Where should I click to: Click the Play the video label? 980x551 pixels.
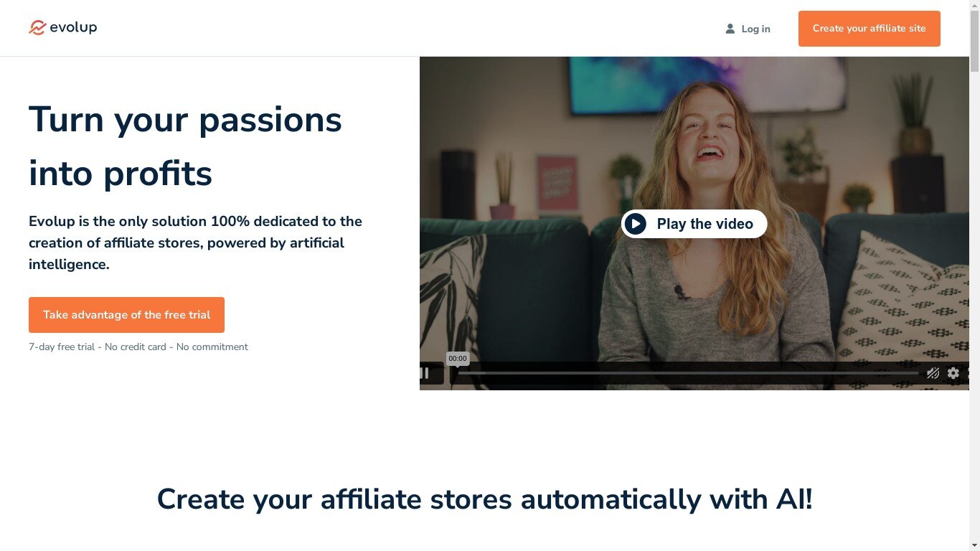click(705, 224)
